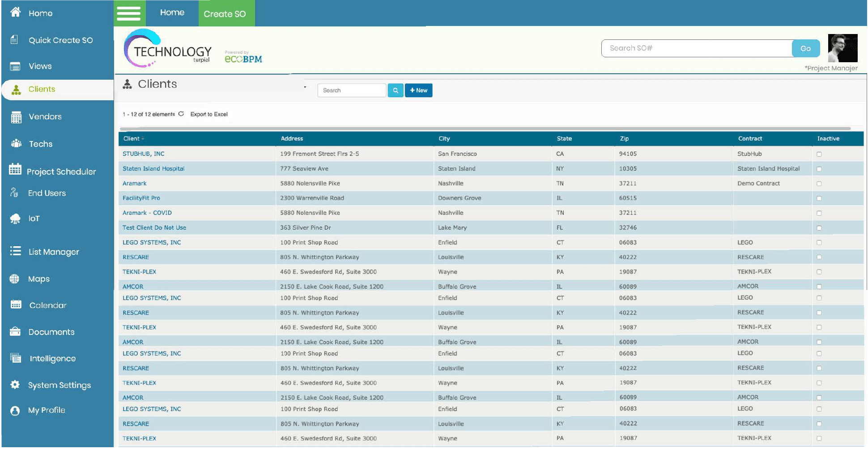Check Inactive box for Staten Island Hospital
The width and height of the screenshot is (868, 449).
click(x=819, y=169)
